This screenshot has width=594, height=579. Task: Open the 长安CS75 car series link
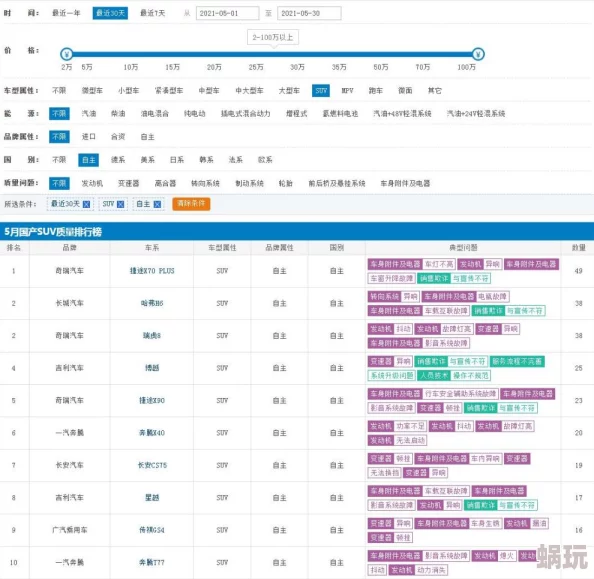pyautogui.click(x=152, y=465)
